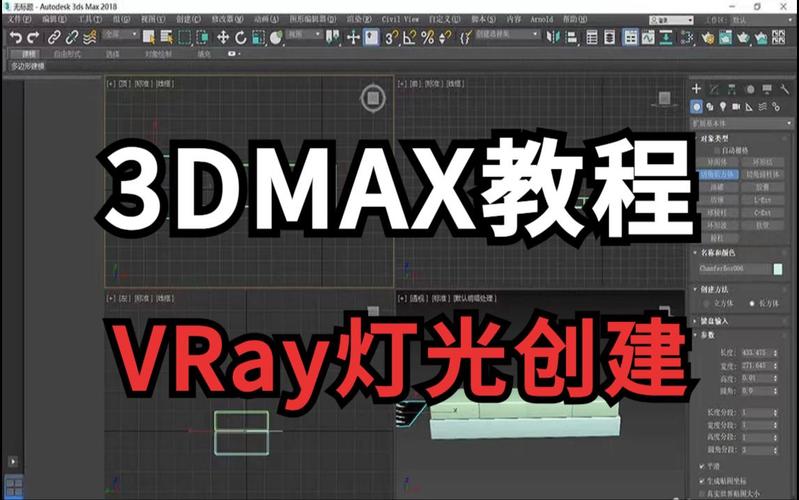
Task: Select the 立方体 creation method radio
Action: (x=706, y=303)
